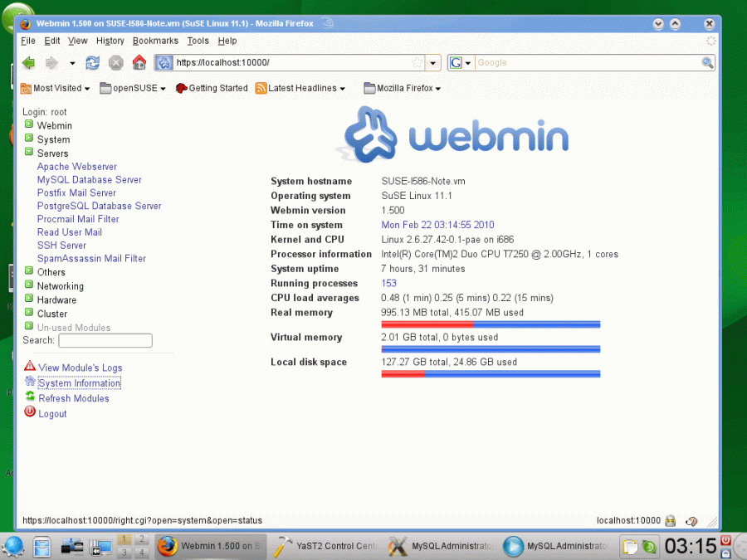Expand the Networking category
This screenshot has height=560, width=747.
[x=28, y=285]
